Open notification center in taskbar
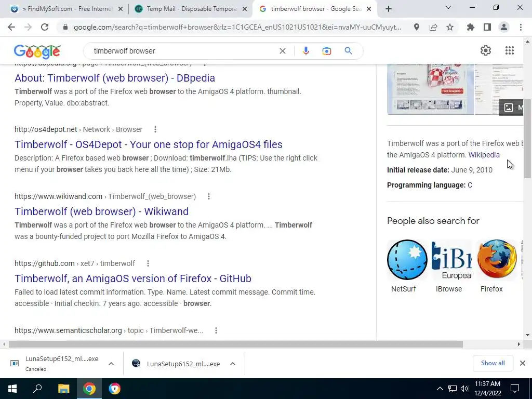 (x=515, y=389)
